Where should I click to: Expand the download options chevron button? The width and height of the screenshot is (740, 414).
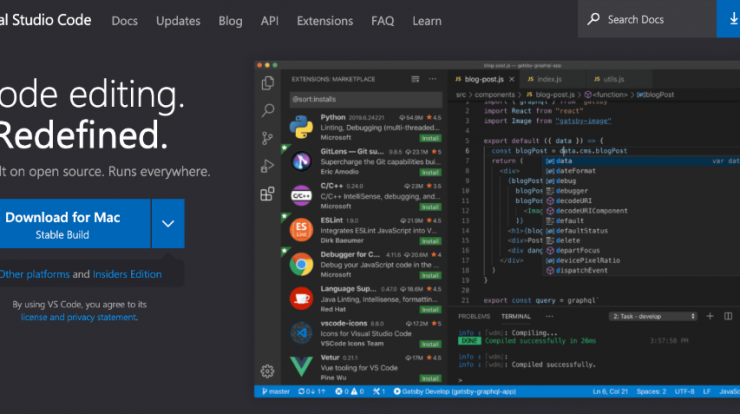168,224
